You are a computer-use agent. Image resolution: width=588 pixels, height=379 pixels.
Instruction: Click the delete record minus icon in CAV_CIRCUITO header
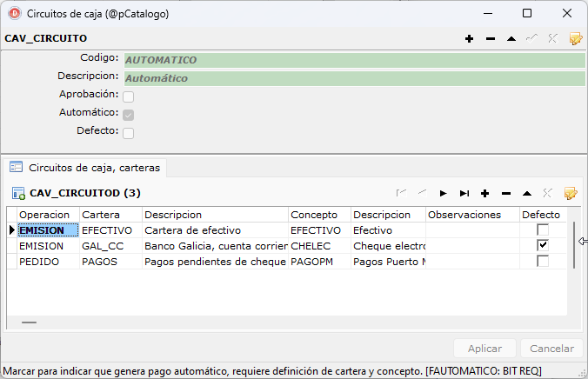pos(491,39)
